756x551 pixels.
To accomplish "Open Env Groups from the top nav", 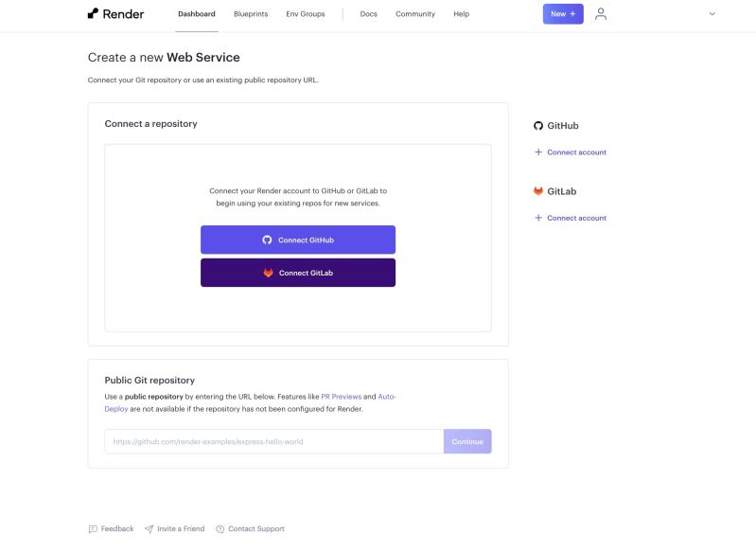I will [306, 14].
